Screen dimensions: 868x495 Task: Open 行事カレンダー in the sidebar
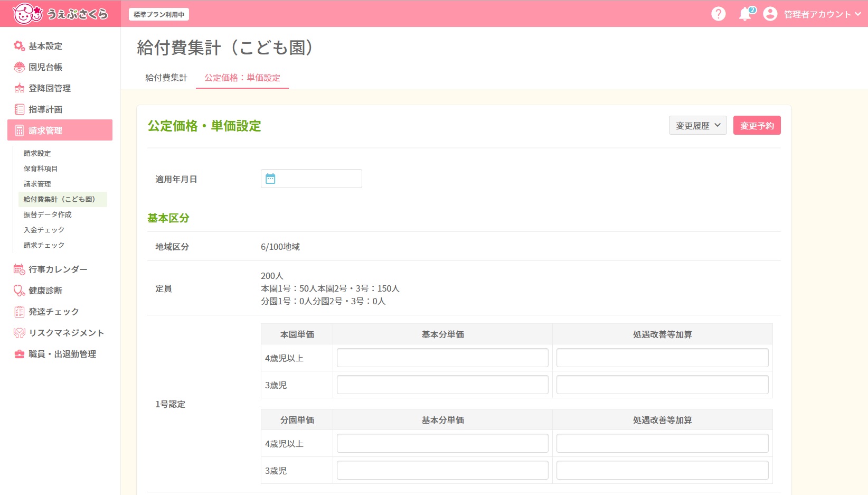60,269
